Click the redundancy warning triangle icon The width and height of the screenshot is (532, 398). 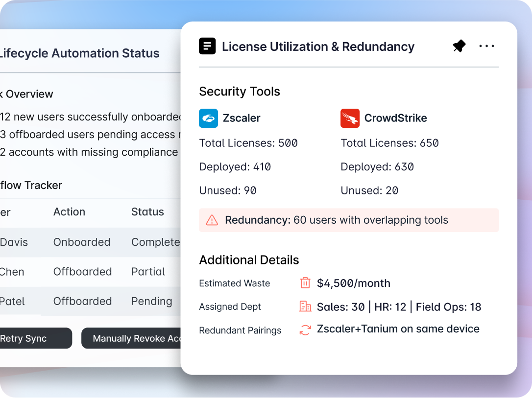click(x=212, y=220)
